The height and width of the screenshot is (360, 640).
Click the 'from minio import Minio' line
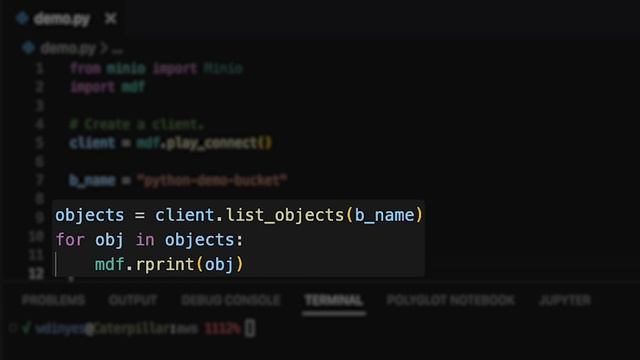click(x=156, y=68)
